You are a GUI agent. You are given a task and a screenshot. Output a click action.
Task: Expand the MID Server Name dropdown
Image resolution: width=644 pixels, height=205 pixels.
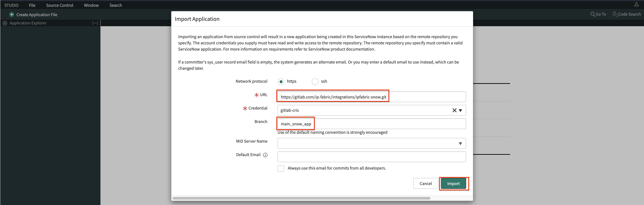click(460, 144)
